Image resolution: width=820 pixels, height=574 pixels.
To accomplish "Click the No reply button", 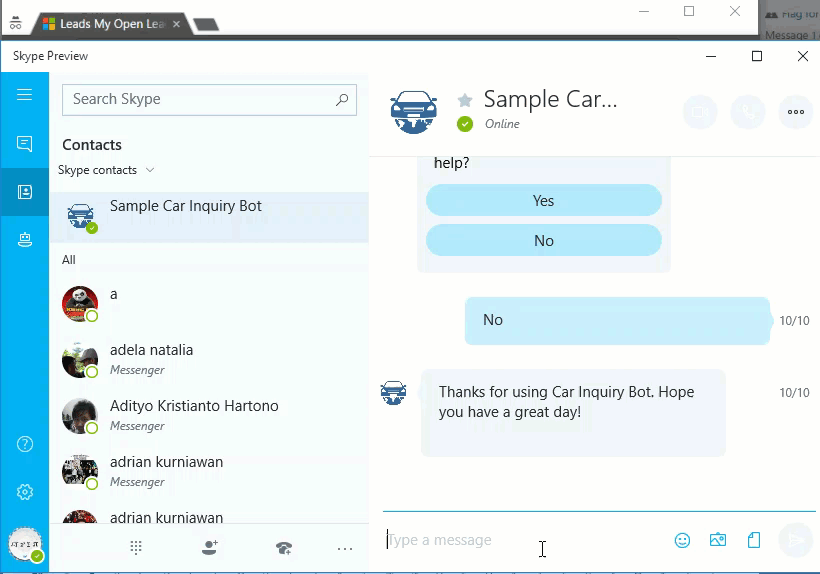I will [543, 241].
